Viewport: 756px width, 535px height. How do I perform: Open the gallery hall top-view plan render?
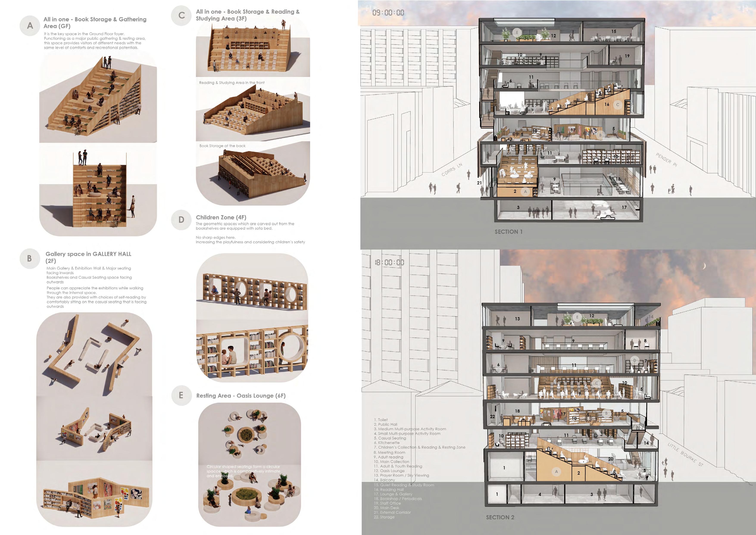click(94, 354)
